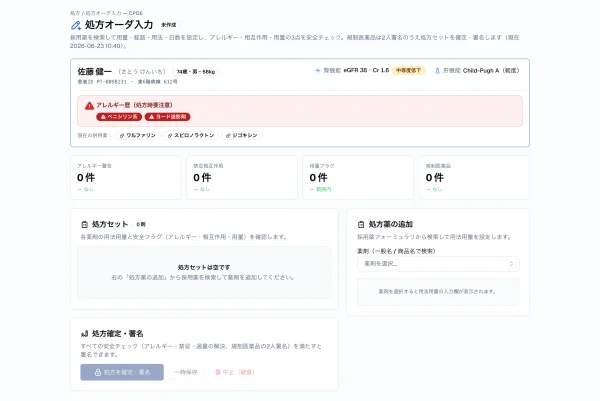Click the red warning triangle beside アレルギー歴
The image size is (600, 401).
click(89, 106)
